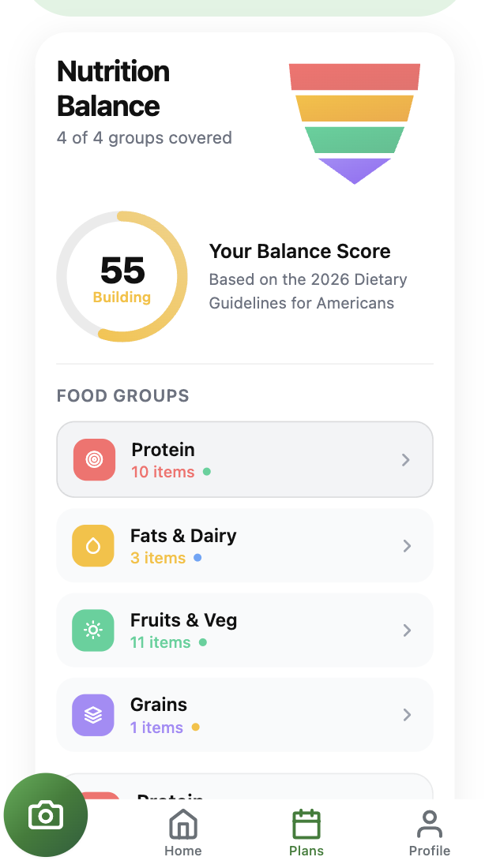Open the Grains details via chevron
The width and height of the screenshot is (485, 868).
tap(407, 715)
